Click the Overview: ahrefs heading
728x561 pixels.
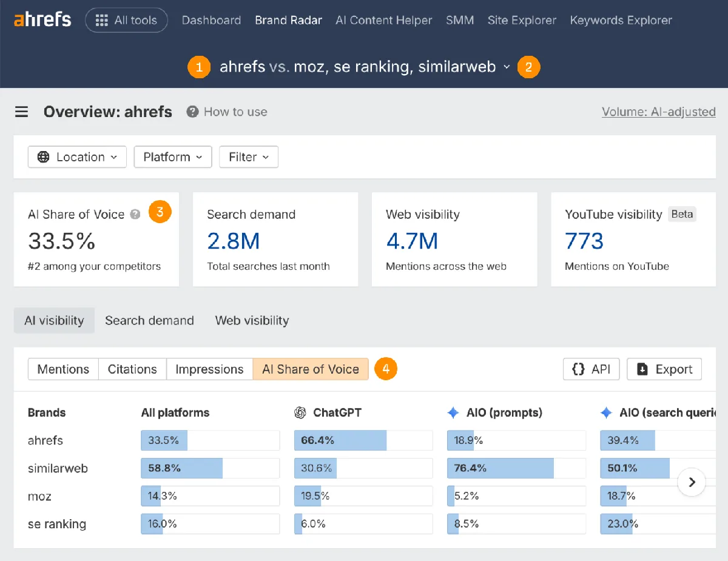point(108,112)
